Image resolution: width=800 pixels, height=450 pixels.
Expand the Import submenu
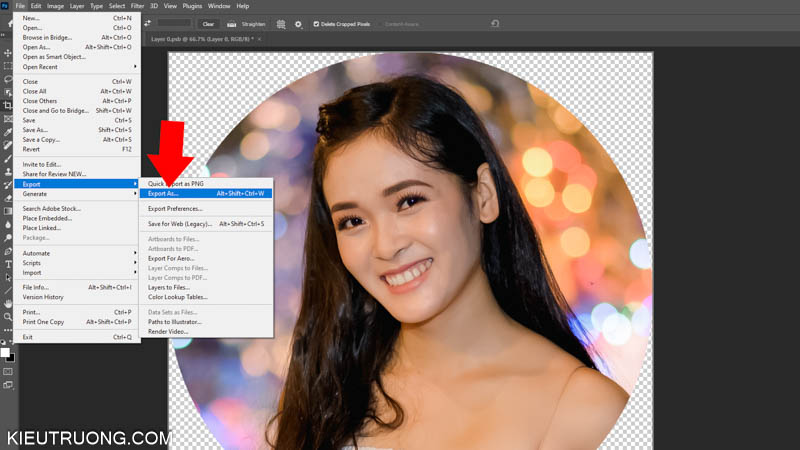coord(77,272)
